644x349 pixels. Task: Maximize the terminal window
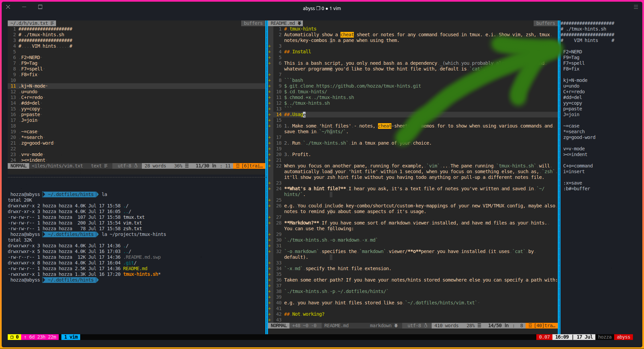40,7
